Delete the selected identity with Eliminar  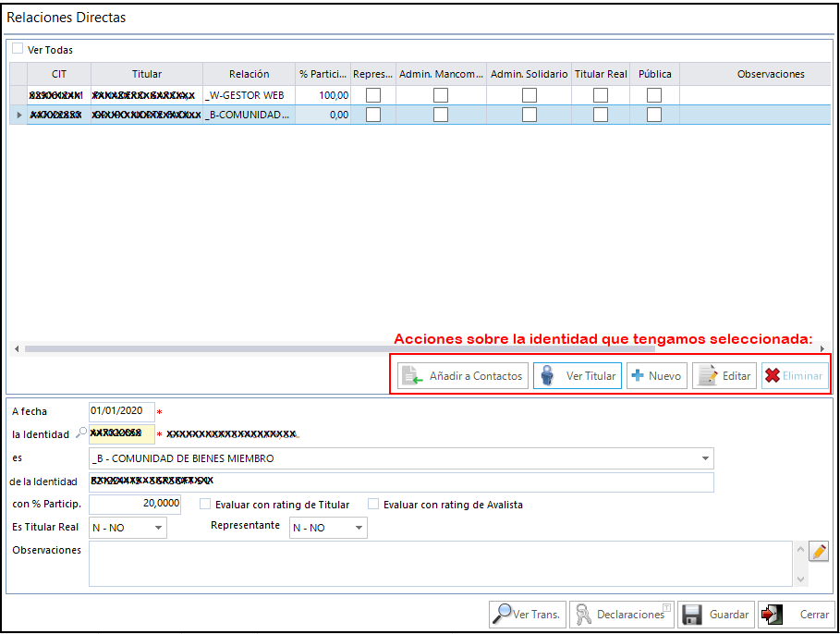pyautogui.click(x=795, y=375)
